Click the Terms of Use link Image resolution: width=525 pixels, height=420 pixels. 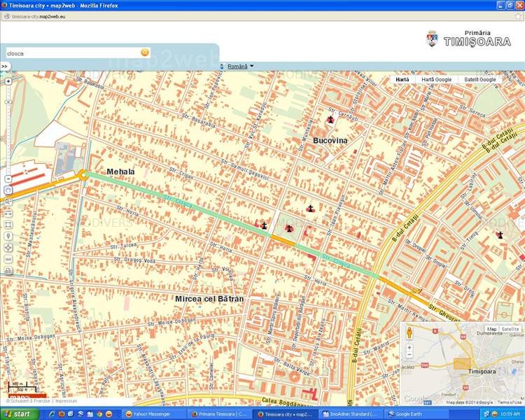pyautogui.click(x=509, y=402)
